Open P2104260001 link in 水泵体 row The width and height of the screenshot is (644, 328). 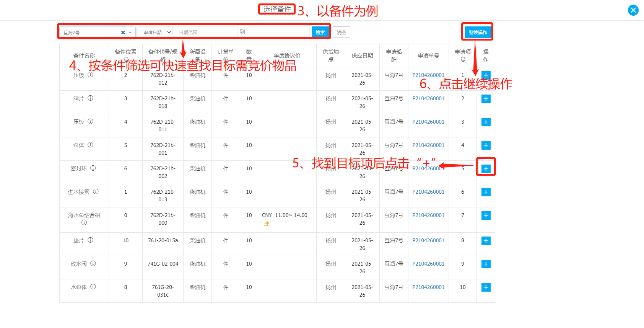pyautogui.click(x=428, y=287)
